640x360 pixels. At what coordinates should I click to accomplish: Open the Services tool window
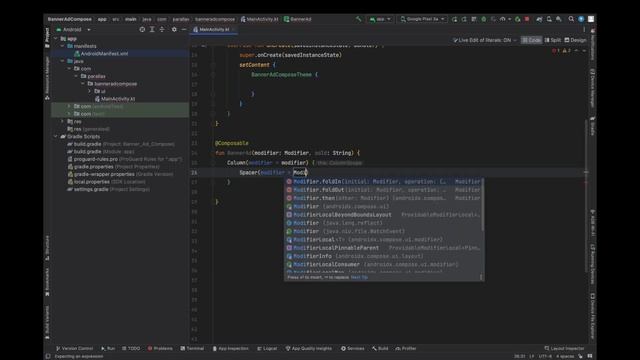(352, 349)
